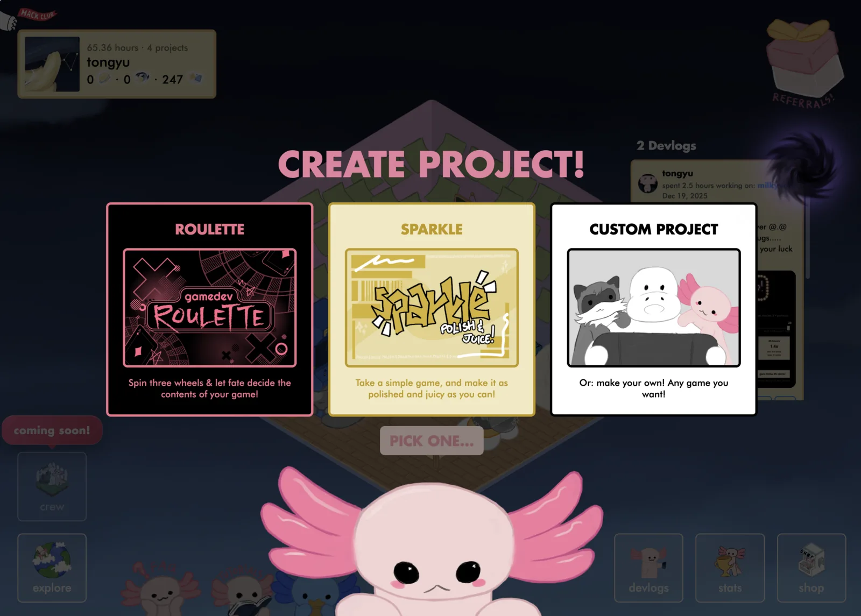Image resolution: width=861 pixels, height=616 pixels.
Task: Click the "65.36 hours · 4 projects" text
Action: 137,48
